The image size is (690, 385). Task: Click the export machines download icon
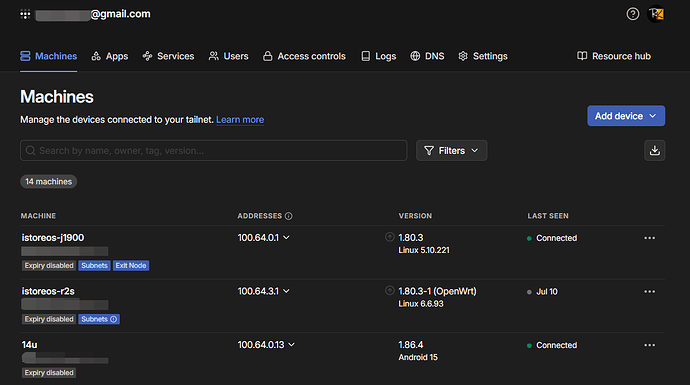[654, 150]
